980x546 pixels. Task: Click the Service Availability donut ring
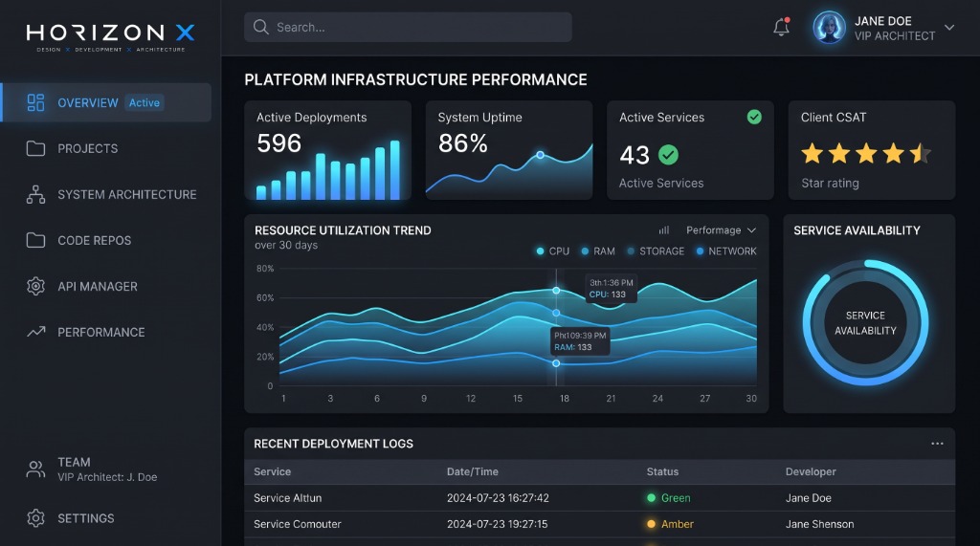[x=865, y=323]
